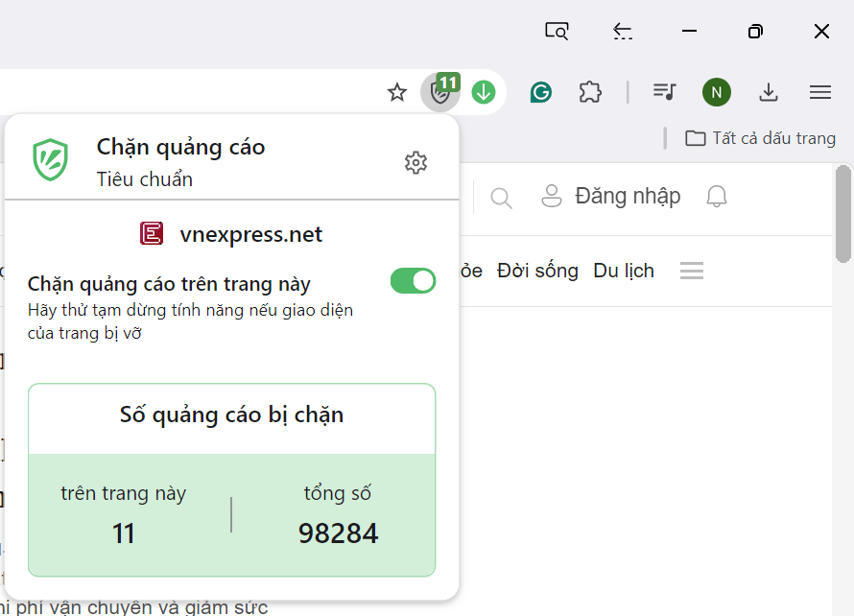This screenshot has width=854, height=616.
Task: Open the media control playlist icon
Action: click(664, 92)
